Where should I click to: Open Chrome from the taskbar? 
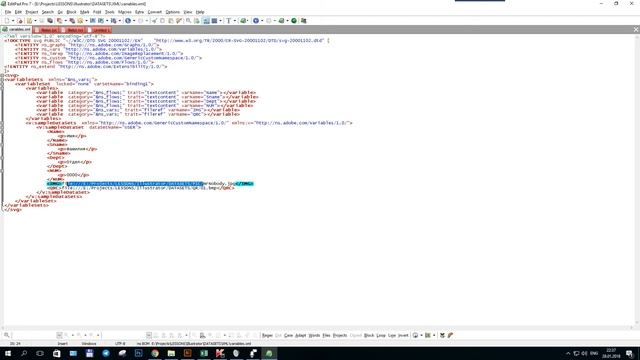[155, 353]
